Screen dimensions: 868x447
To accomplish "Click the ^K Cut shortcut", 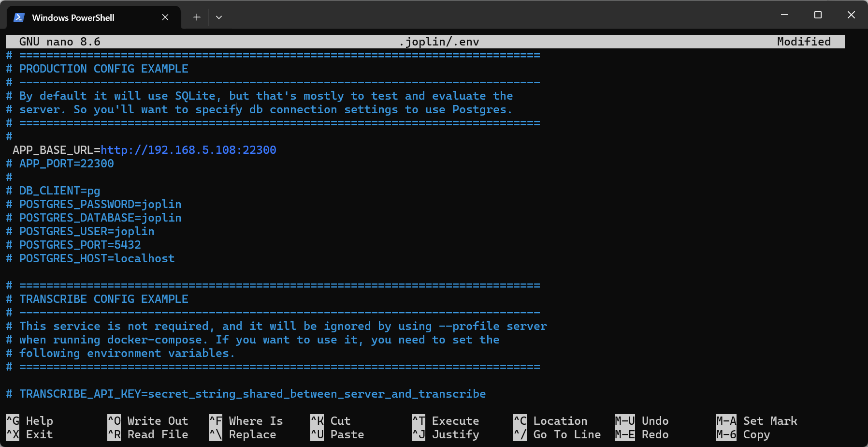I will tap(331, 421).
